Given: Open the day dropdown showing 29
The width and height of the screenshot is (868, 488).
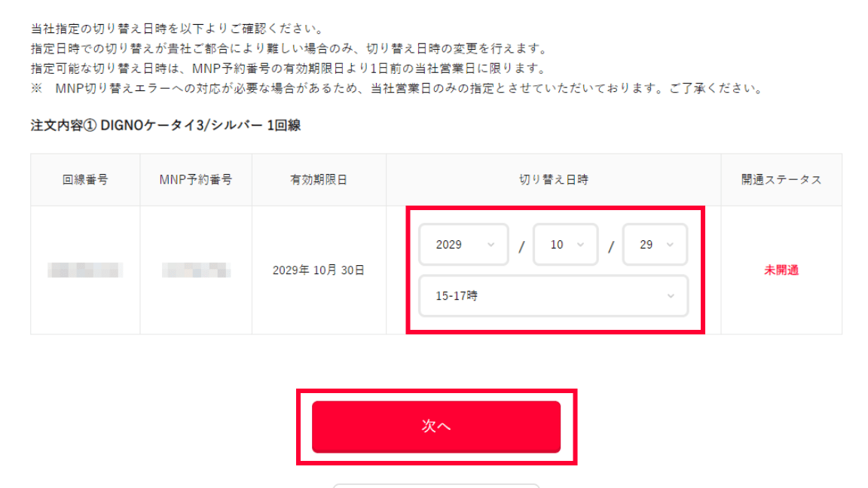Looking at the screenshot, I should point(654,245).
